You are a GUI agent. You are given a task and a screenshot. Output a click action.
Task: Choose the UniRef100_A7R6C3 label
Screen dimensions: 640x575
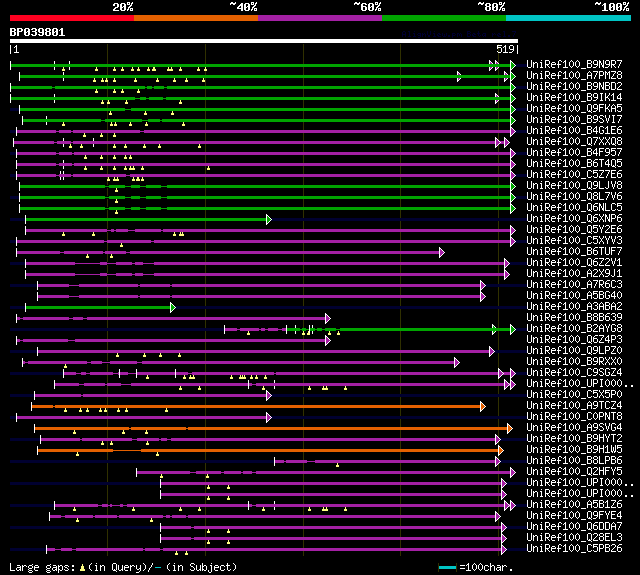point(574,285)
